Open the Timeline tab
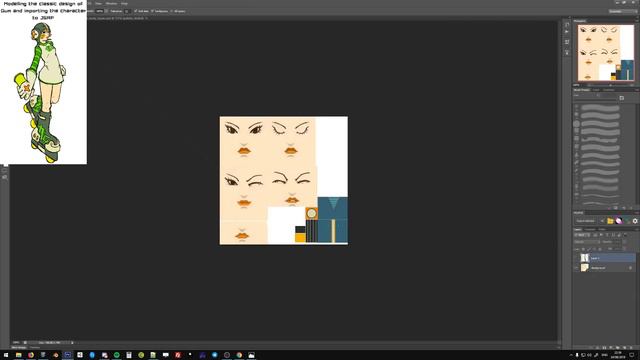The image size is (640, 360). coord(35,347)
